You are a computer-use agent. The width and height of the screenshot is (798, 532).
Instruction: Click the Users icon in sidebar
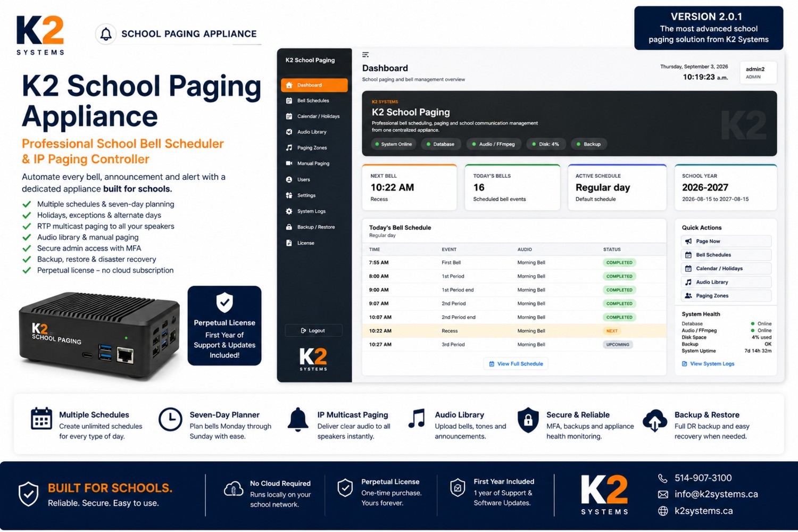point(289,180)
